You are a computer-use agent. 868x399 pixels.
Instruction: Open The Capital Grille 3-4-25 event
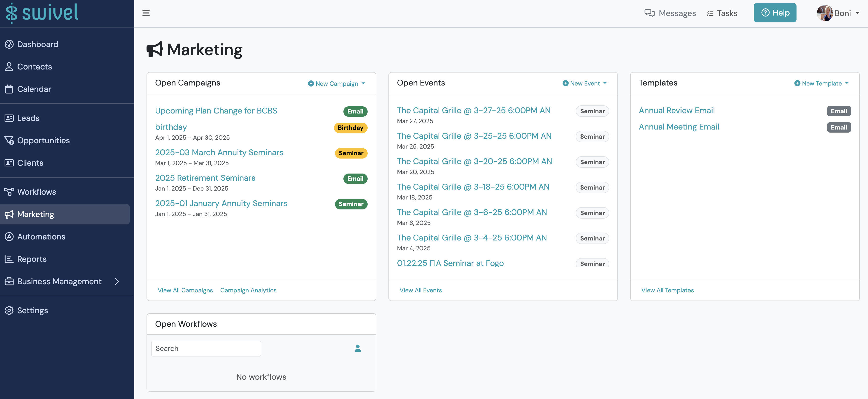point(472,238)
